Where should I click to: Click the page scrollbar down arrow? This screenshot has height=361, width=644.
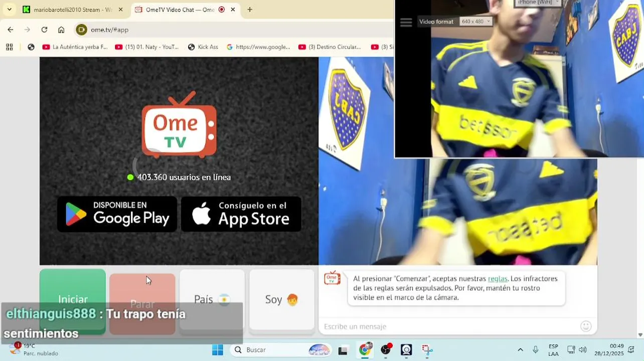tap(640, 335)
